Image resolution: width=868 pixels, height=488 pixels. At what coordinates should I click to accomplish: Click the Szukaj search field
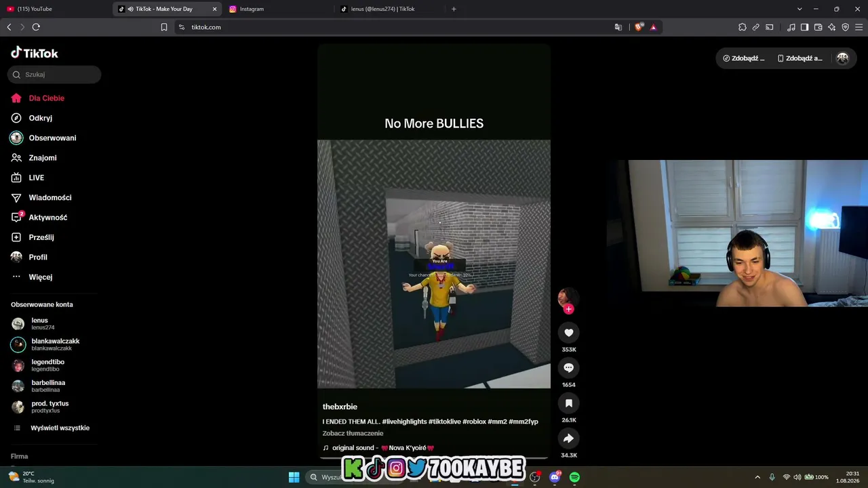tap(54, 75)
